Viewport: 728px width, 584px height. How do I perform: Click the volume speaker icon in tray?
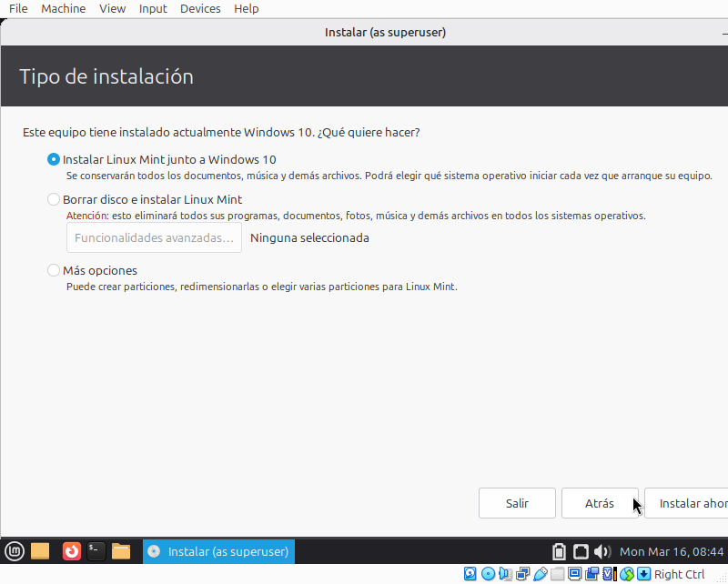point(602,552)
